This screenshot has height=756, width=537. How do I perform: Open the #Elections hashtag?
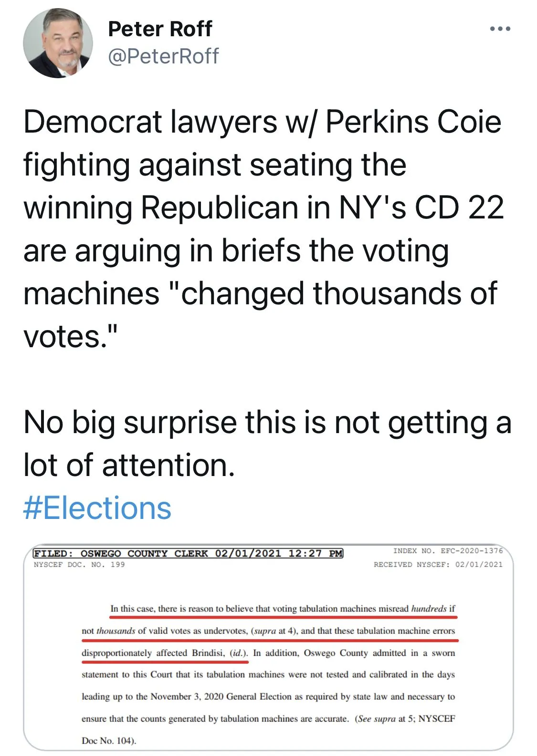[97, 508]
